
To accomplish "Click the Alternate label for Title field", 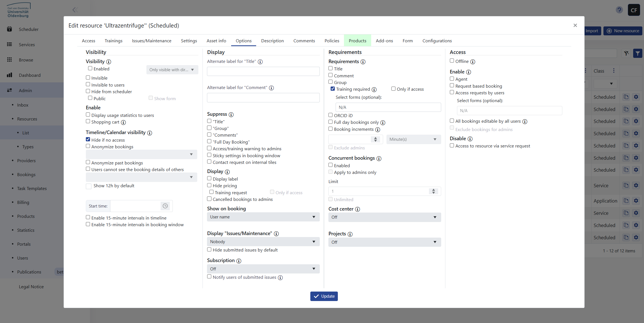I will [x=263, y=71].
